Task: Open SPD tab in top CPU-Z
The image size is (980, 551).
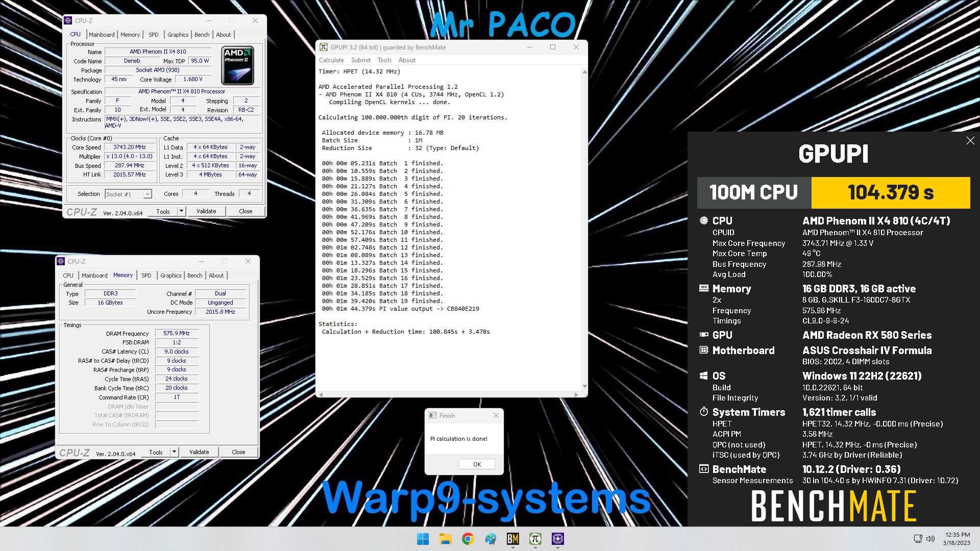Action: click(154, 35)
